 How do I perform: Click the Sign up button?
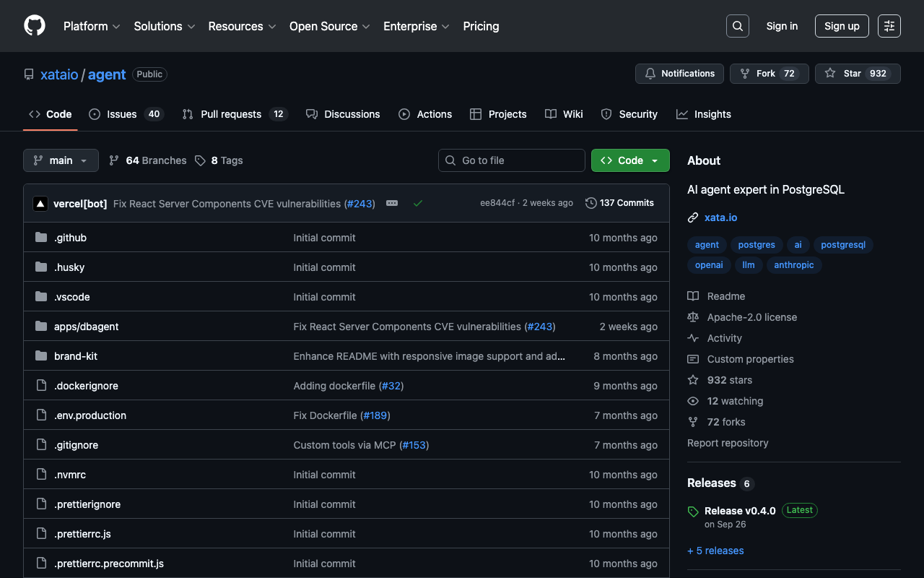(x=842, y=26)
